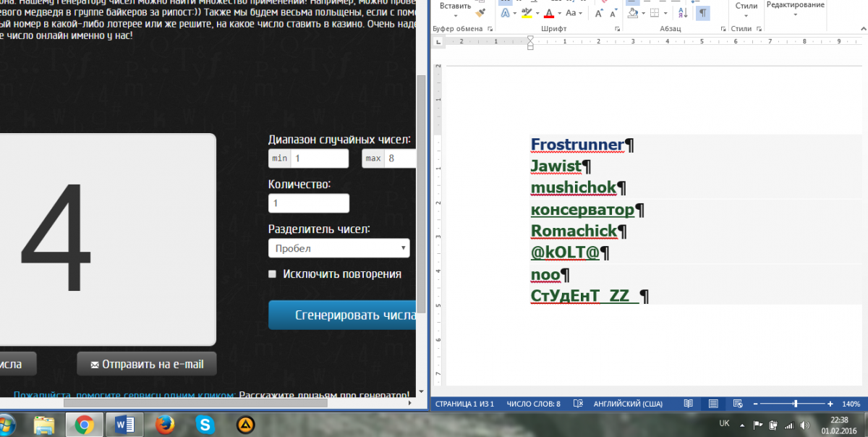Toggle the paragraph marks (¶) button
Screen dimensions: 868x437
coord(702,13)
